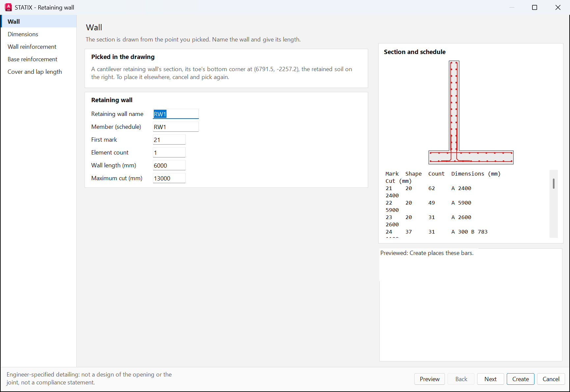Click the schedule list scrollbar thumb
570x392 pixels.
point(554,184)
